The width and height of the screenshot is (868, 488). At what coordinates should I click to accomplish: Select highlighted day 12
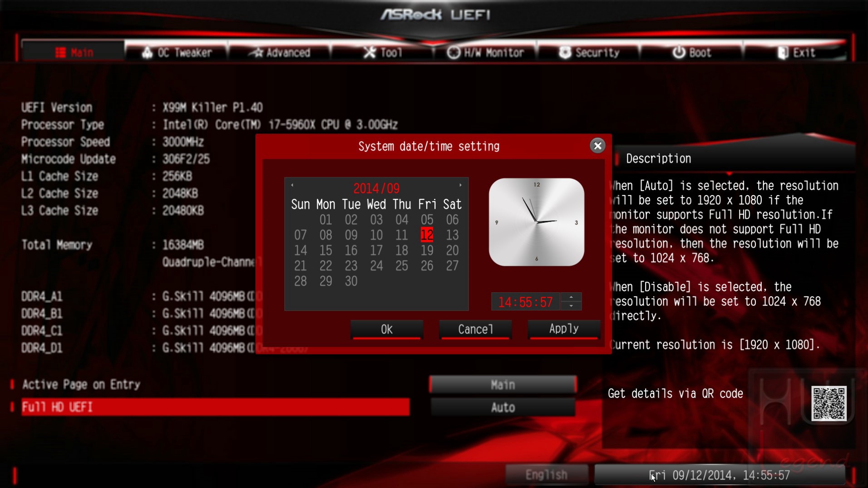coord(427,235)
